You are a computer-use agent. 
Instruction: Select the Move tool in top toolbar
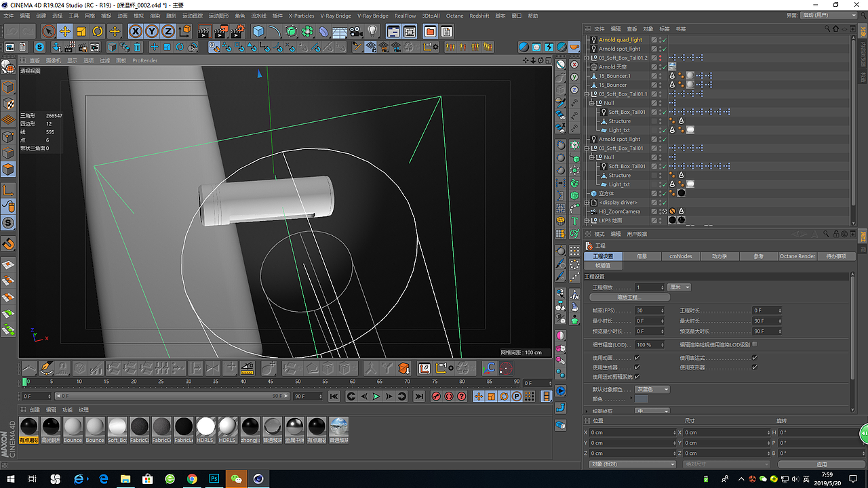pos(64,31)
